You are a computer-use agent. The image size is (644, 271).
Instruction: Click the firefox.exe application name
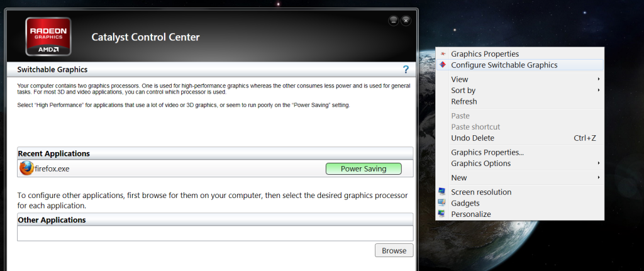[52, 169]
